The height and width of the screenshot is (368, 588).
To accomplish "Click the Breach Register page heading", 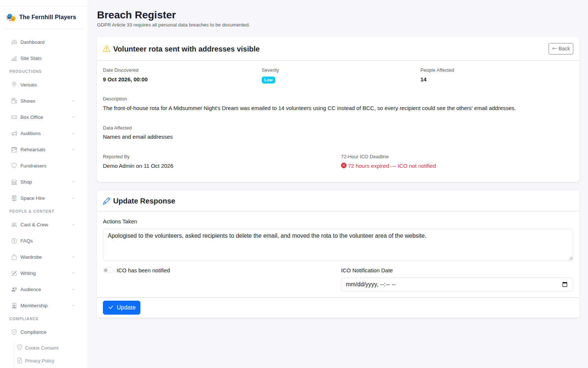I will coord(136,15).
